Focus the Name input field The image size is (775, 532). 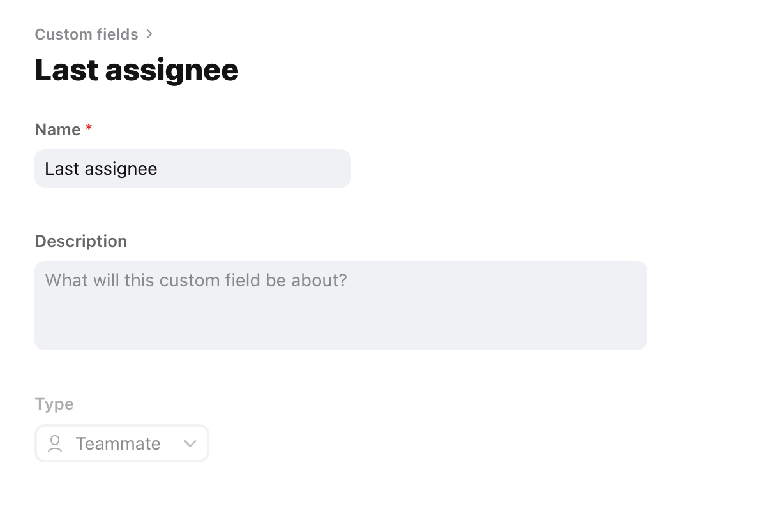click(192, 168)
